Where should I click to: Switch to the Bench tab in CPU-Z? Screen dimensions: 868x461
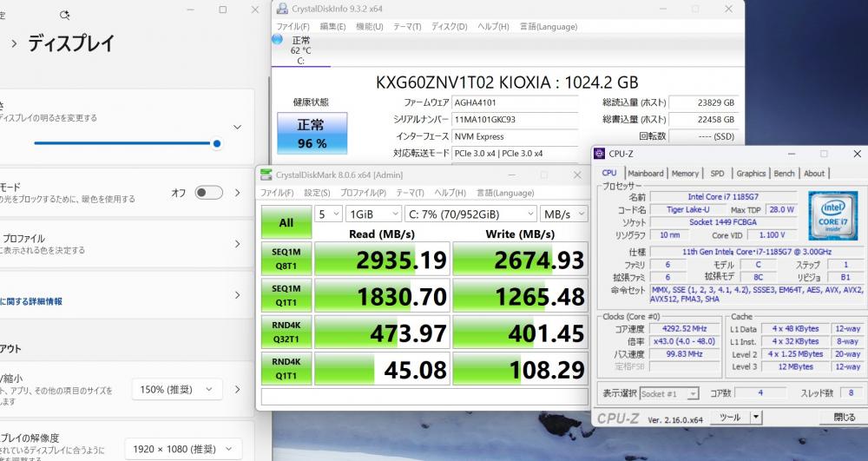(784, 174)
